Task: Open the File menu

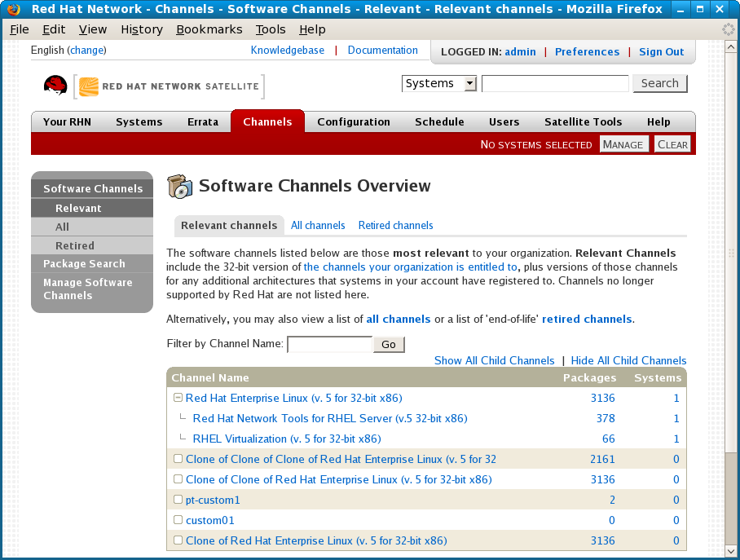Action: pyautogui.click(x=20, y=29)
